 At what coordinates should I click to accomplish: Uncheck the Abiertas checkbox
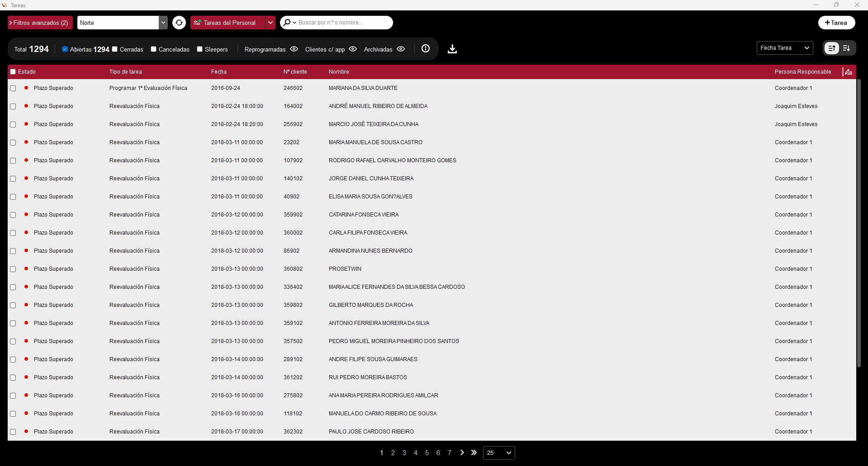[x=65, y=49]
